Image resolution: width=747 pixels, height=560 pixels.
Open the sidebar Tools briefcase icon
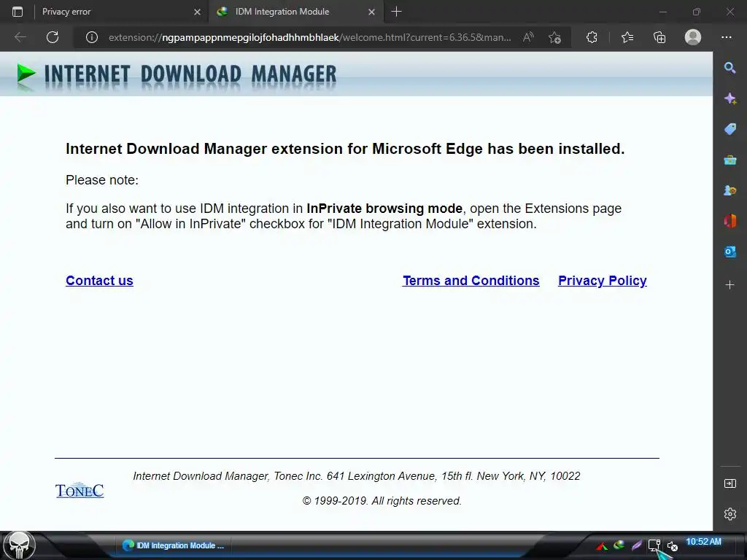[729, 160]
